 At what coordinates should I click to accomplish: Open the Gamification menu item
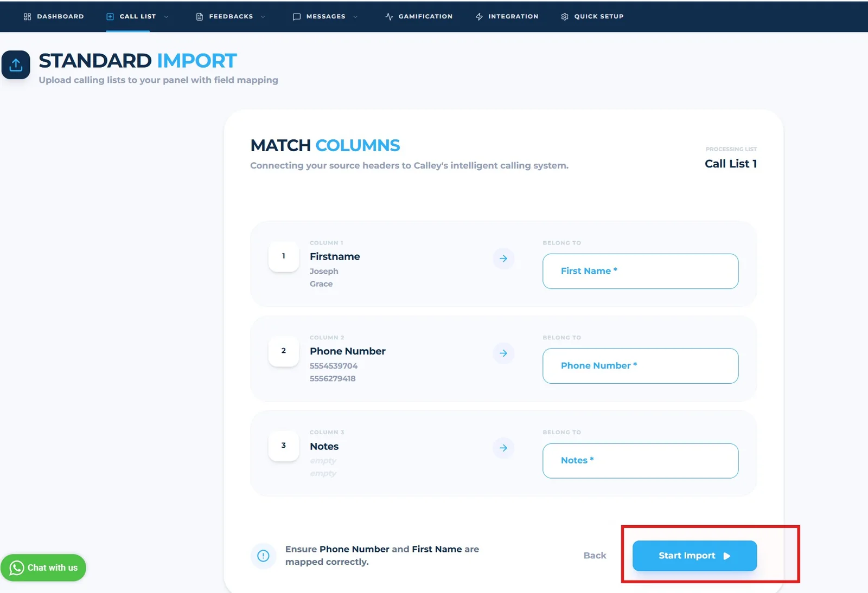419,17
